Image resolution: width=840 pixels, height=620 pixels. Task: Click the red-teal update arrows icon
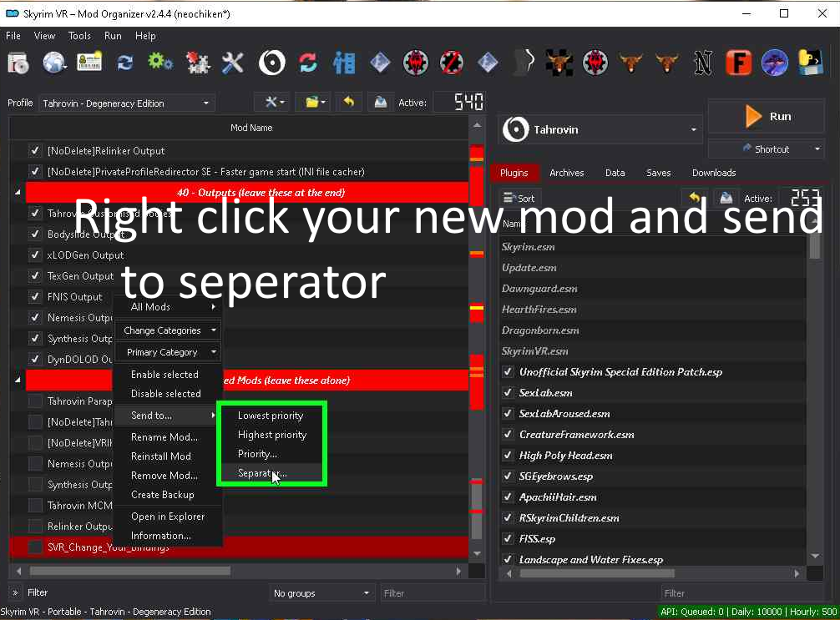[x=308, y=63]
